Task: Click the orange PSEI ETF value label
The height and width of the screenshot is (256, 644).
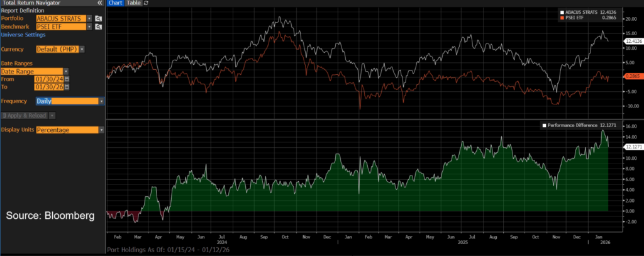Action: click(632, 76)
